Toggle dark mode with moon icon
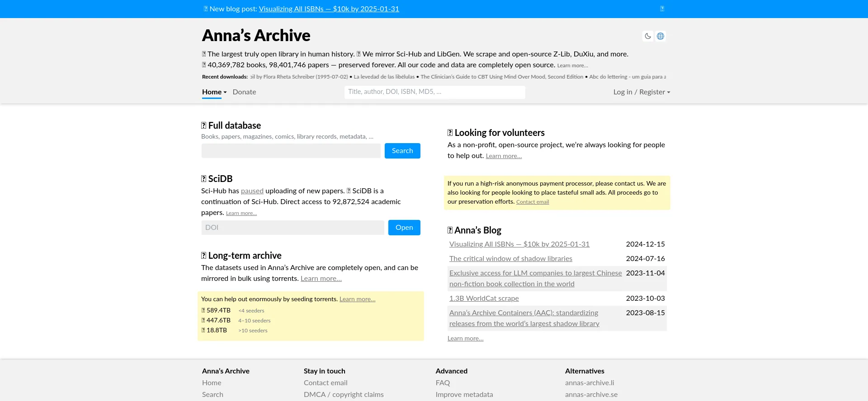 [648, 36]
